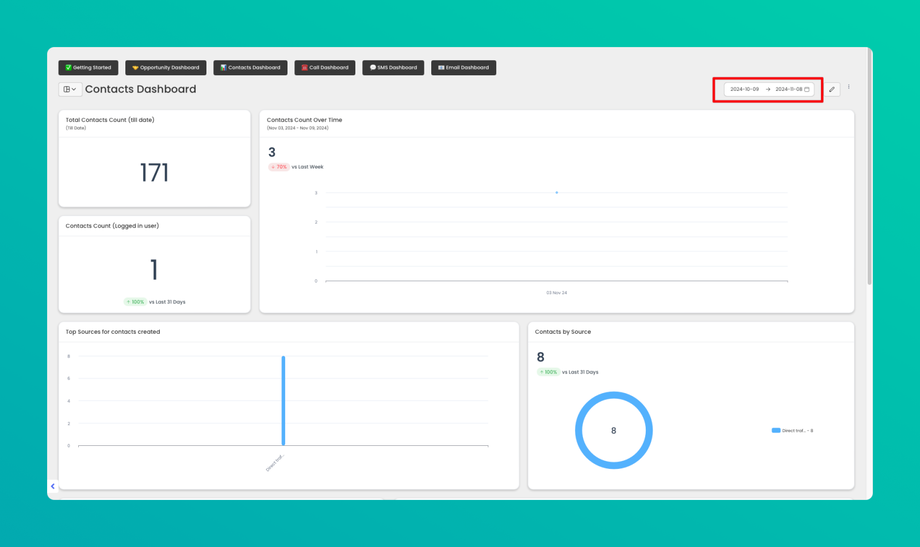This screenshot has height=547, width=920.
Task: Click the blue Direct traffic bar
Action: coord(283,401)
